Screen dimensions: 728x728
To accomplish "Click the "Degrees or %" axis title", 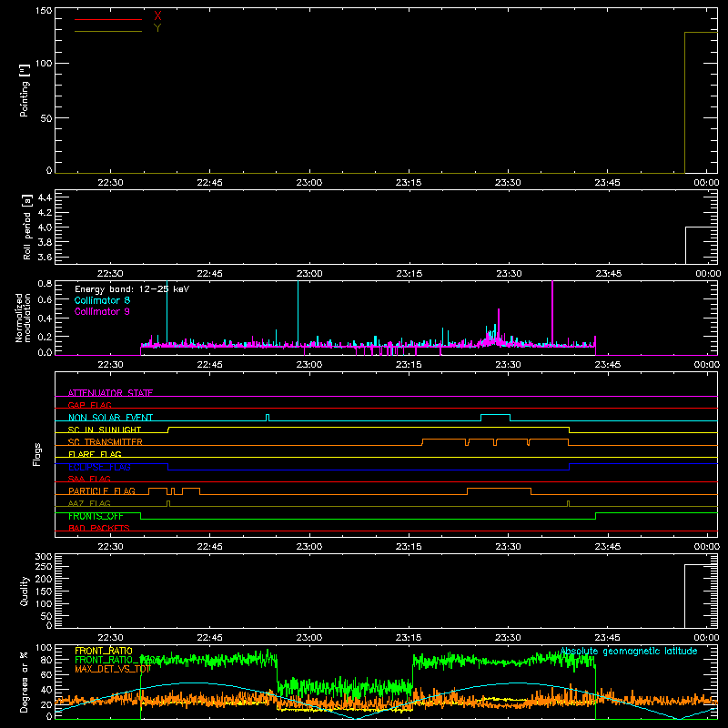I will (x=25, y=682).
